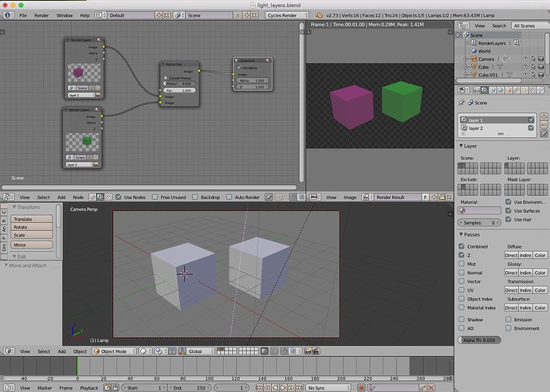
Task: Click the auto keyframe record button
Action: point(361,388)
